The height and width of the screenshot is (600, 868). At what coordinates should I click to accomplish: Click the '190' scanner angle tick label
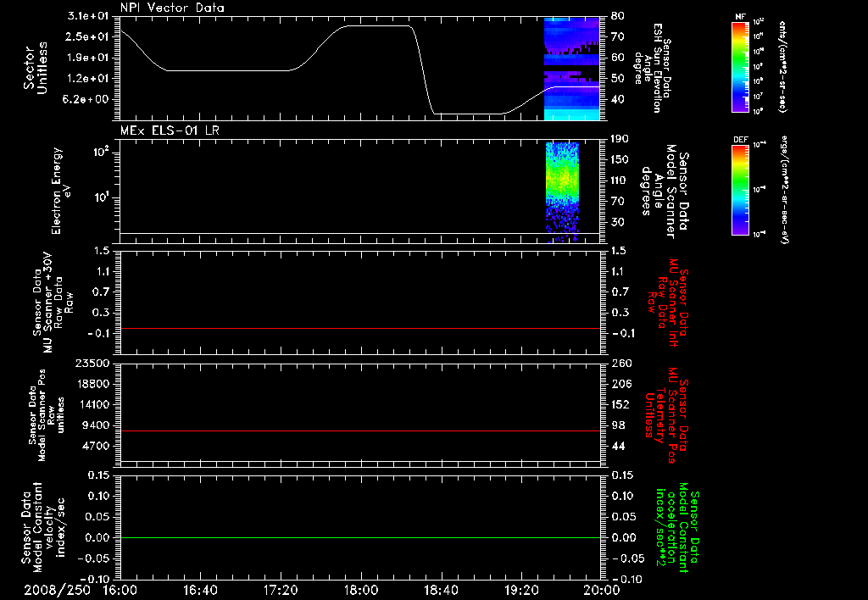[619, 139]
